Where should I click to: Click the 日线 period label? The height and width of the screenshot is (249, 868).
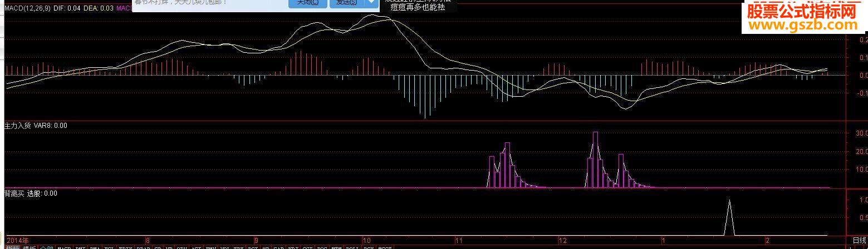point(859,241)
